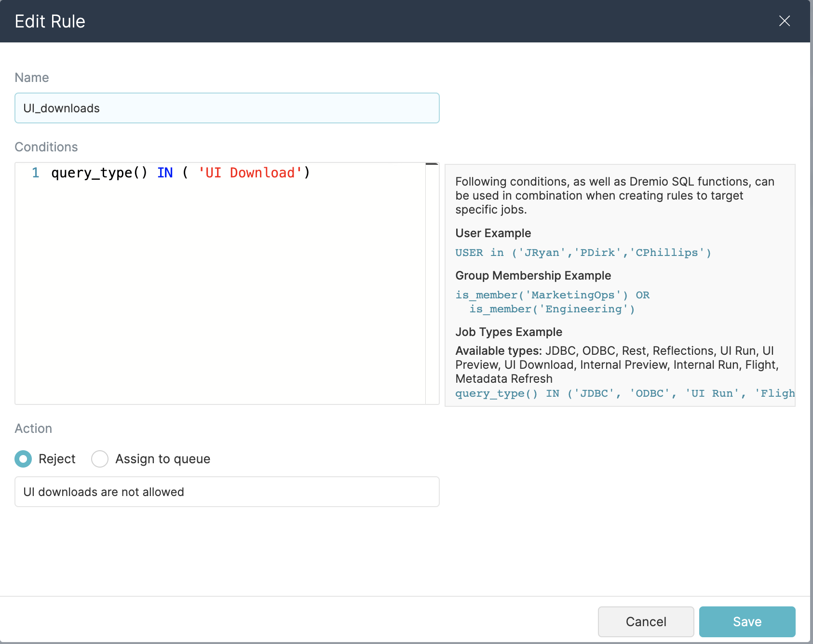Click the Name input containing UI_downloads

[x=227, y=108]
